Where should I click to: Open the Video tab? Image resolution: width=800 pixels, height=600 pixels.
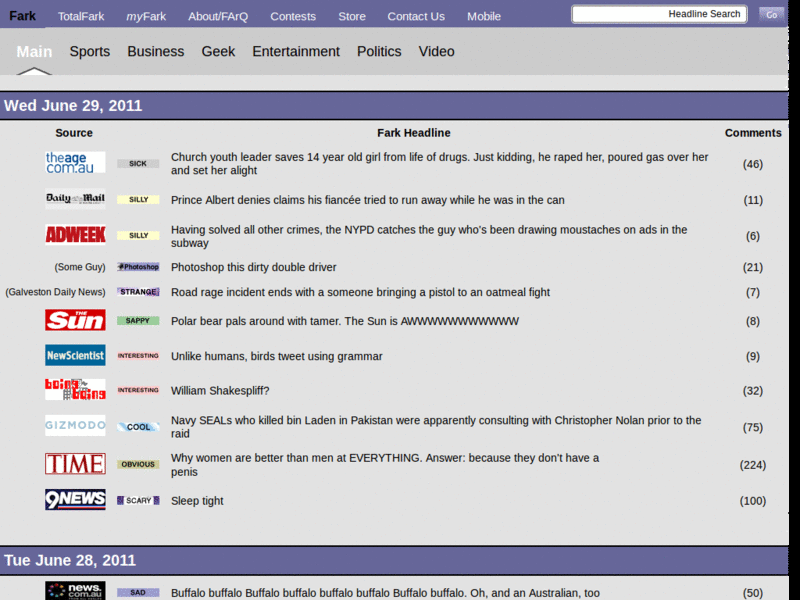tap(436, 52)
